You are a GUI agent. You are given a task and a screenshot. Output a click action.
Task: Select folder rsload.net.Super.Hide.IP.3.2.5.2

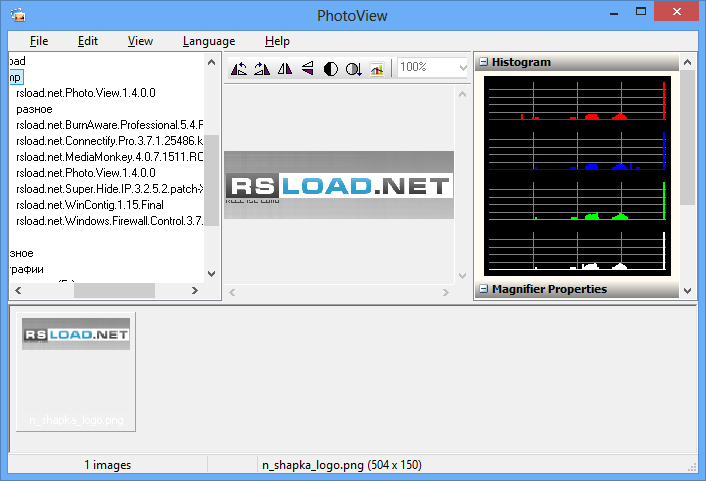point(109,189)
